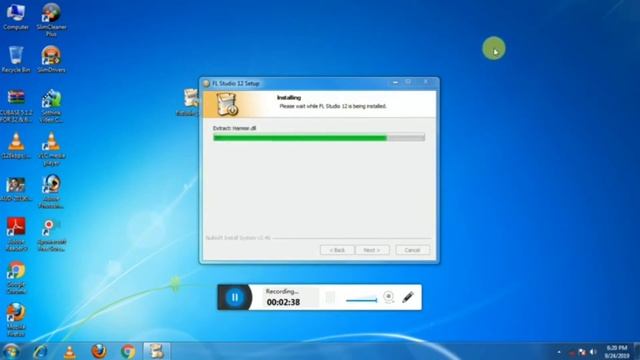Click the "Extract:" file status line
The height and width of the screenshot is (360, 640).
[x=234, y=128]
